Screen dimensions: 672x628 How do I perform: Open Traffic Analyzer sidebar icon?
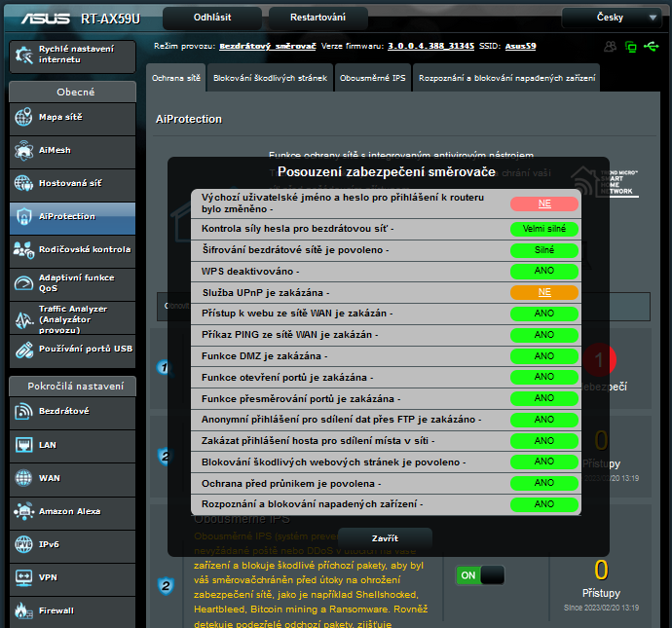[24, 315]
